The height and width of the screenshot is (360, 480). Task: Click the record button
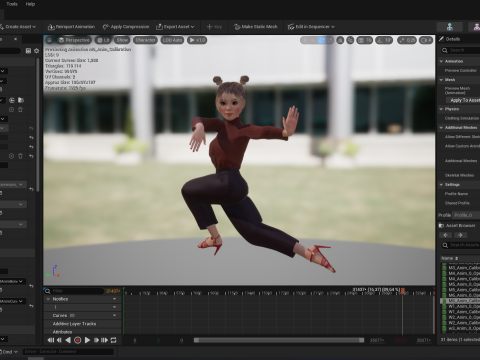(x=77, y=340)
